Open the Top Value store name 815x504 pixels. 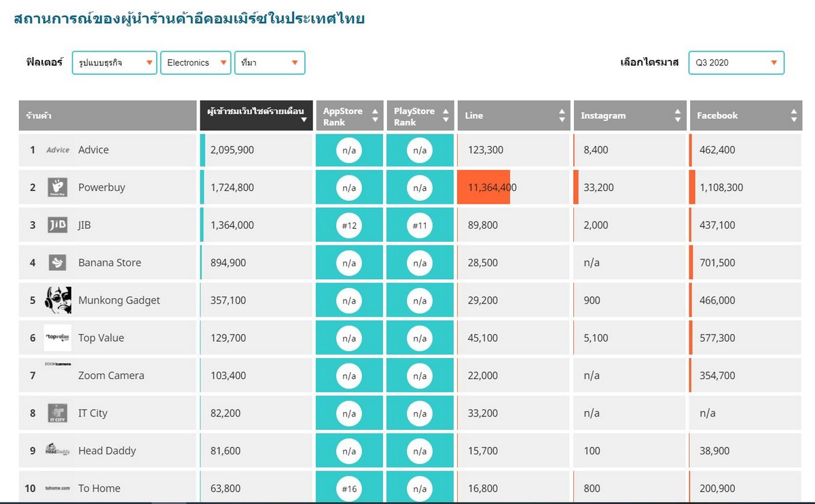click(x=101, y=338)
